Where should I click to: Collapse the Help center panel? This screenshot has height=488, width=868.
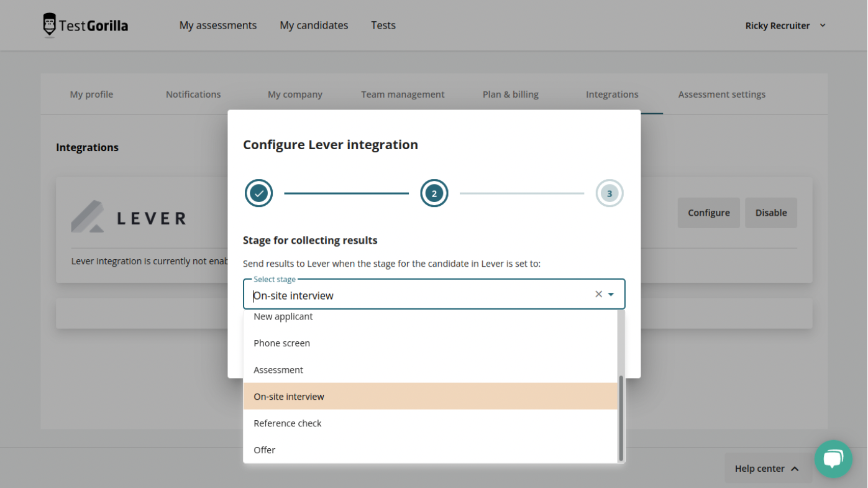pos(767,468)
